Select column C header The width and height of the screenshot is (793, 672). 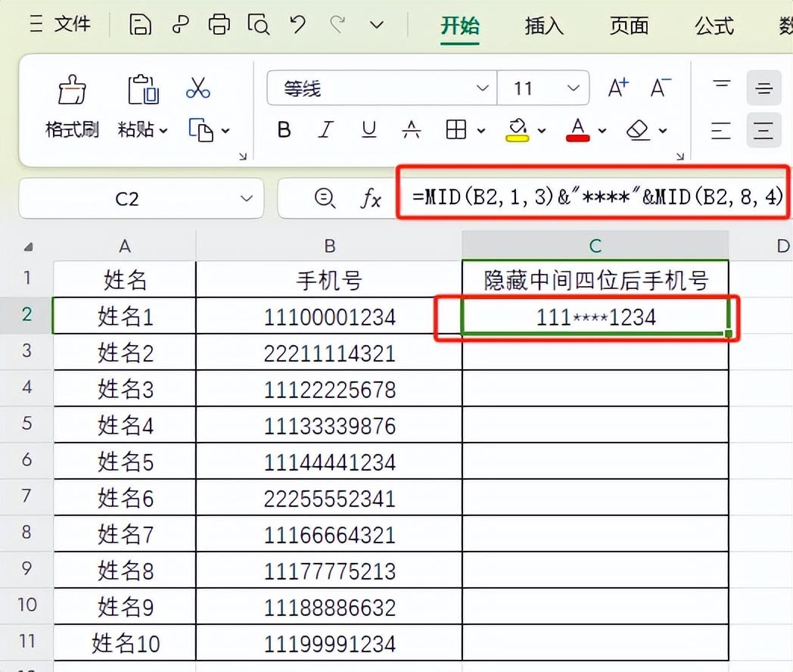[596, 246]
